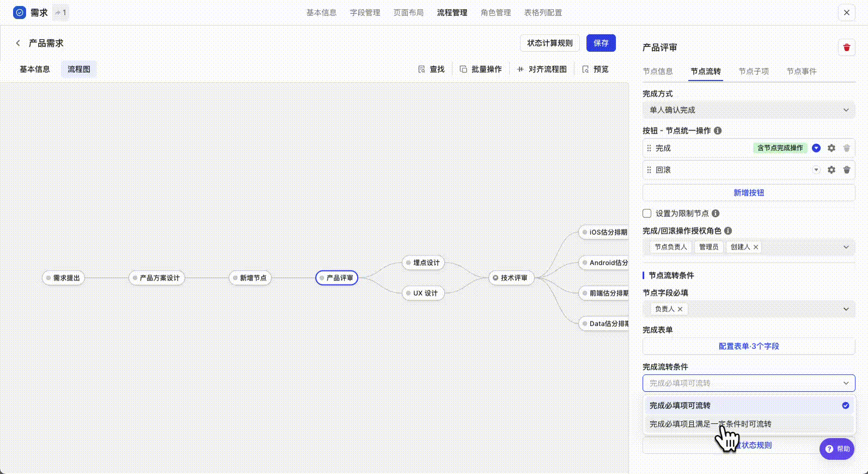Select the UX 设计 flow node

tap(423, 293)
